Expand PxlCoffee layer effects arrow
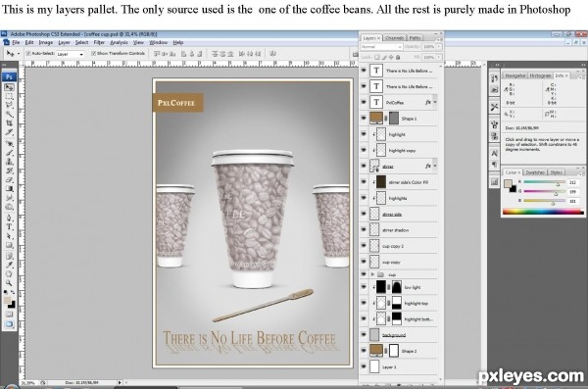The image size is (588, 389). (x=435, y=102)
